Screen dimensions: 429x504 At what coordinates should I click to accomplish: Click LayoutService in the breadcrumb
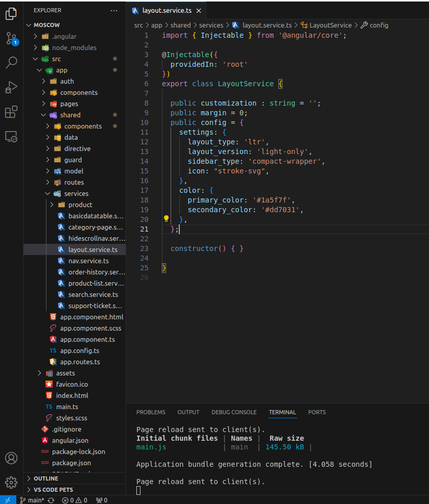(330, 25)
